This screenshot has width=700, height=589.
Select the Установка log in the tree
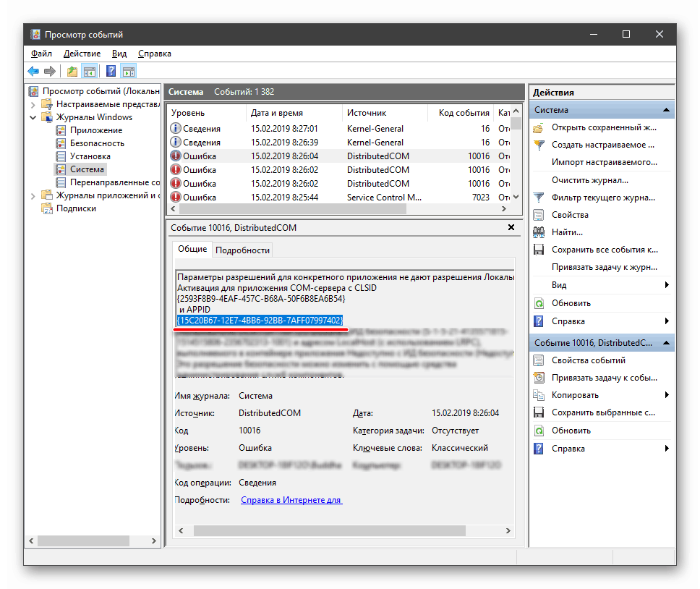pyautogui.click(x=90, y=156)
